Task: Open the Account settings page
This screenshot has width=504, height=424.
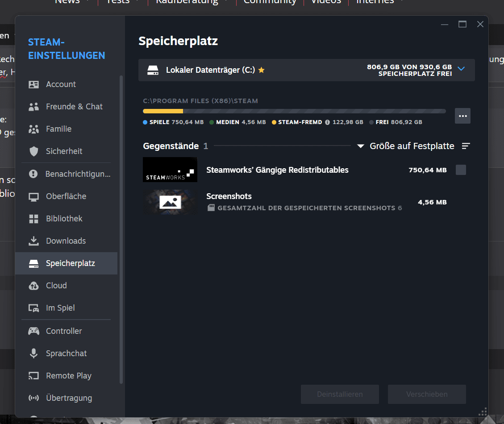Action: pos(66,84)
